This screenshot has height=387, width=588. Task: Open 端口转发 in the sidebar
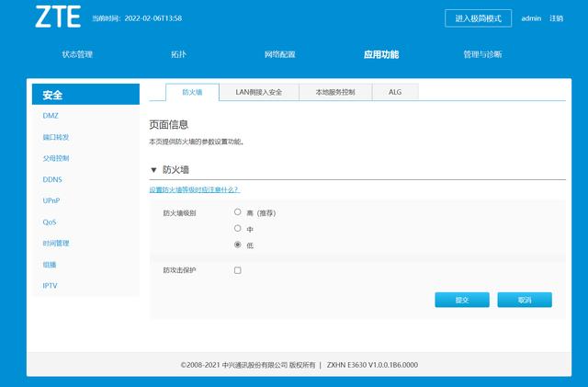point(56,137)
